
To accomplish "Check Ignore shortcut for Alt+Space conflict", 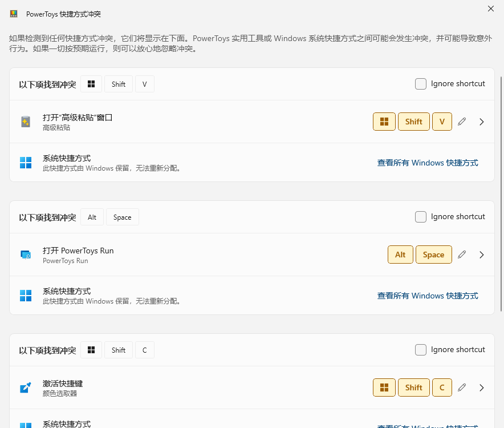I will tap(420, 217).
